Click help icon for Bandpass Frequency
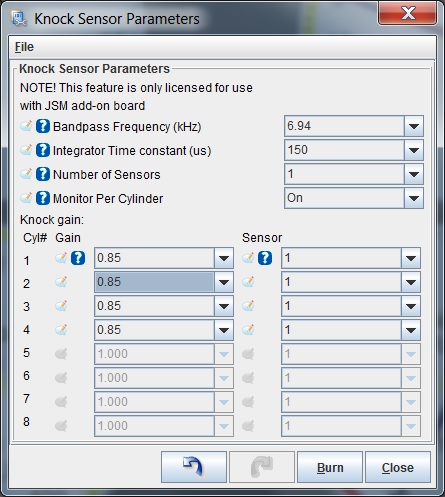Screen dimensions: 445x497 43,126
